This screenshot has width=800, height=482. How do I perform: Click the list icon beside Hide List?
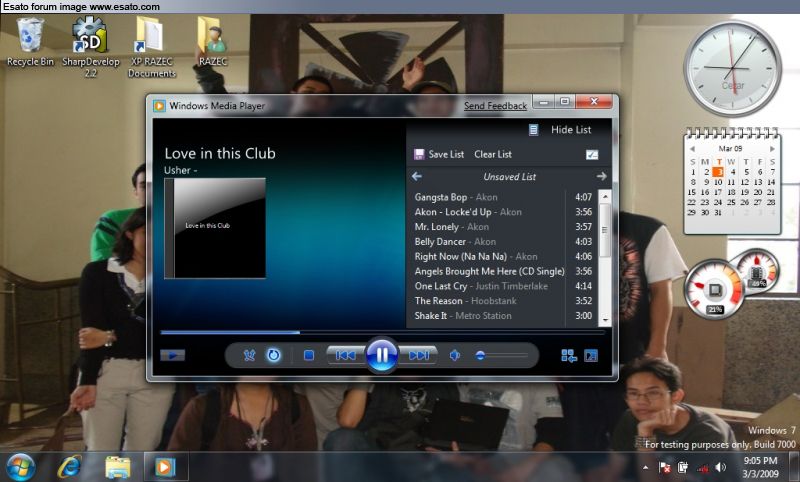pyautogui.click(x=533, y=130)
